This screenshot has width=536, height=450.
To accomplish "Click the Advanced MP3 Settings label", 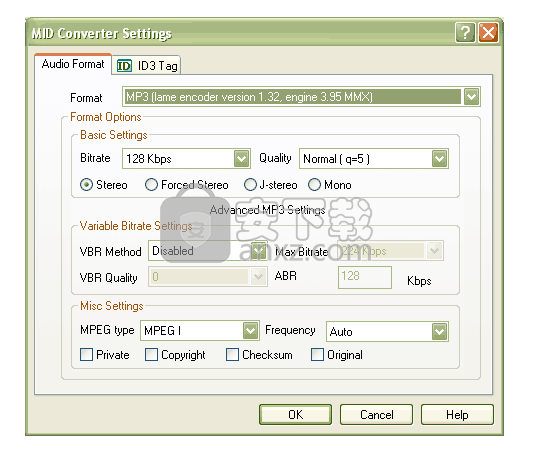I will tap(267, 210).
